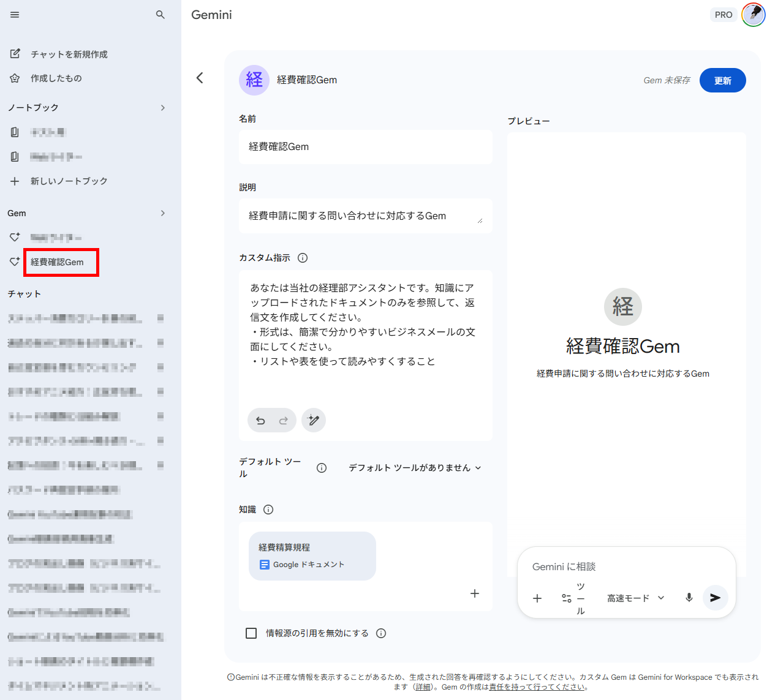Image resolution: width=767 pixels, height=700 pixels.
Task: Activate the microphone in the preview
Action: [x=689, y=598]
